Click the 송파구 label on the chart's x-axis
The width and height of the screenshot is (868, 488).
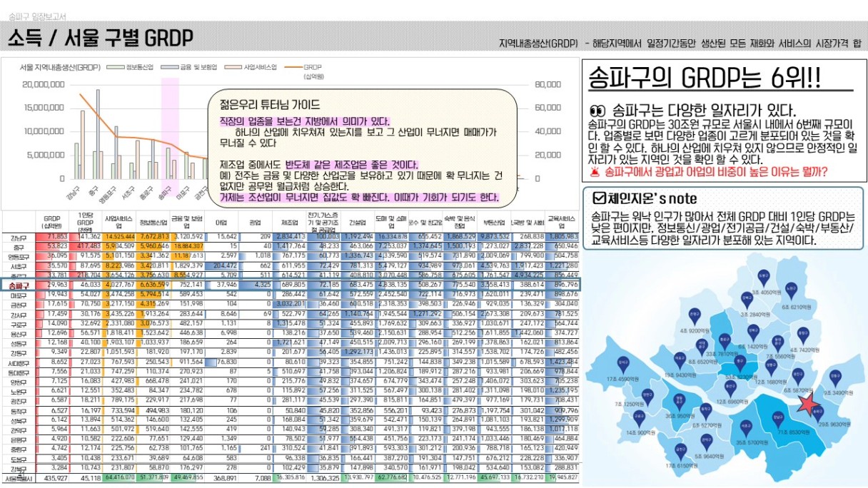[x=165, y=195]
